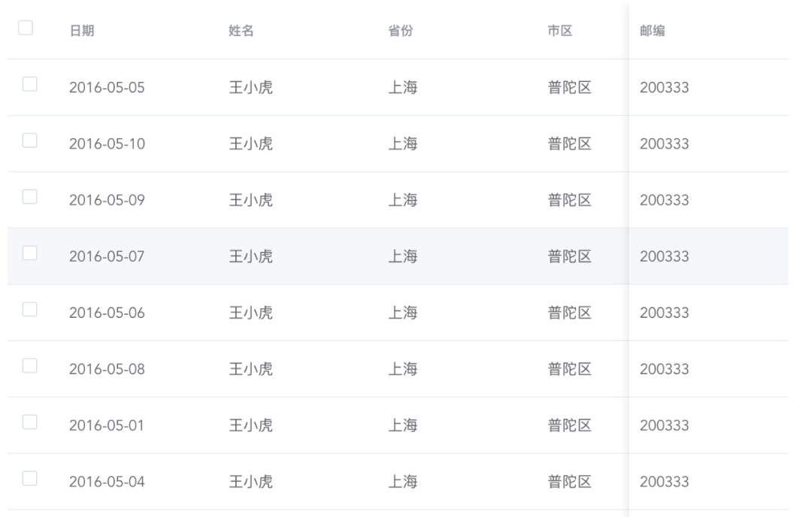
Task: Click the 市区 column header
Action: (x=560, y=31)
